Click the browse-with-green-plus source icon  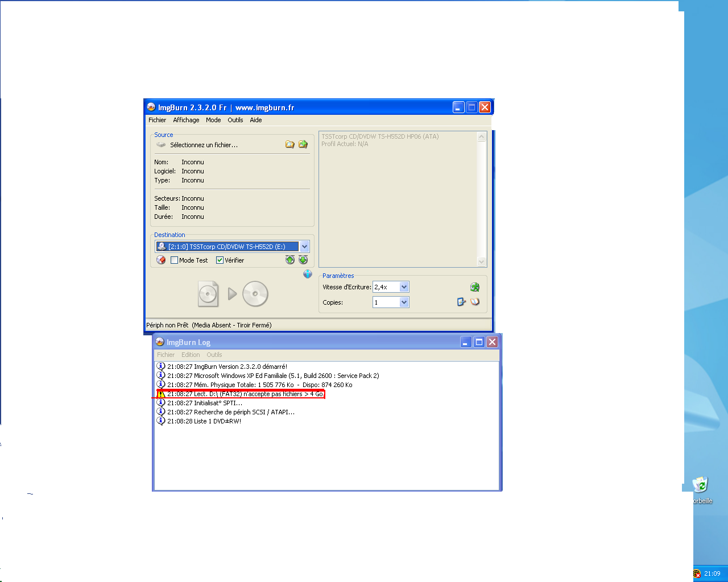coord(303,144)
